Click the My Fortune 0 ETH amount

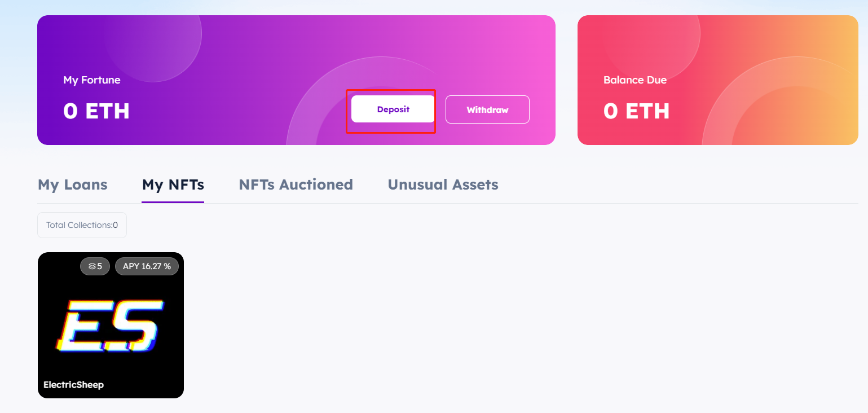96,111
